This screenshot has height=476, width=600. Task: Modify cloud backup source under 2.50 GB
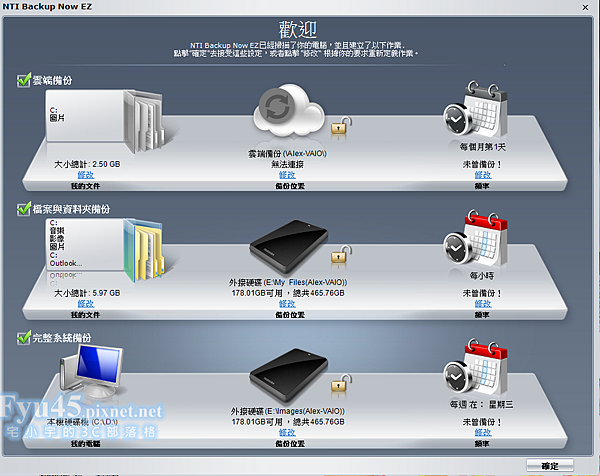tap(86, 175)
